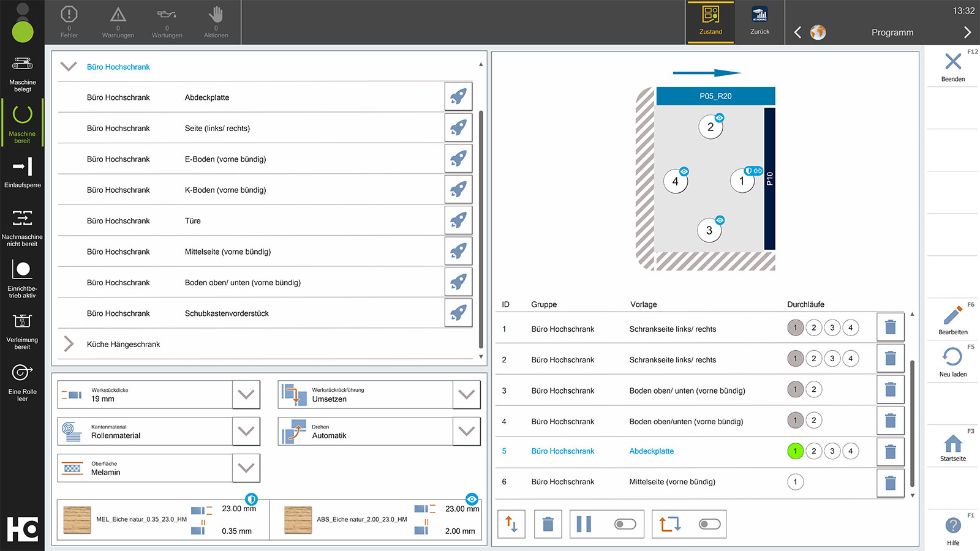Click the Zurück tab in top bar
Viewport: 980px width, 551px height.
point(759,22)
